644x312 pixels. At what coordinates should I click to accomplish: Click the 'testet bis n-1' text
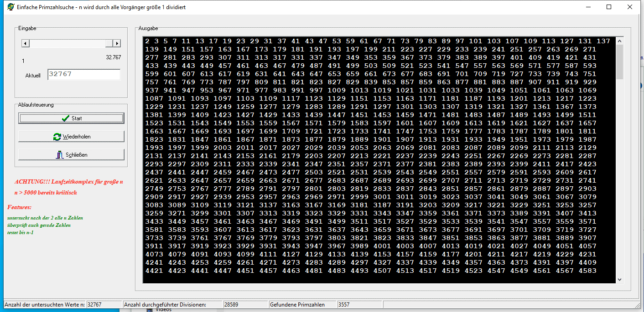click(21, 232)
